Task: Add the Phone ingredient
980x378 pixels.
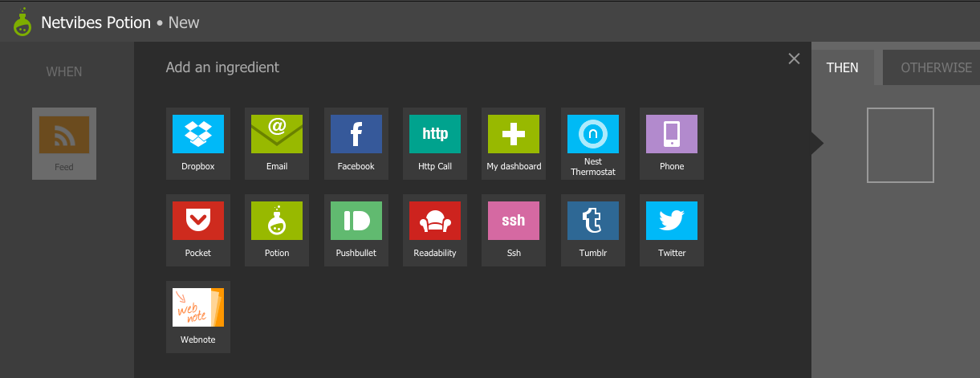Action: tap(672, 144)
